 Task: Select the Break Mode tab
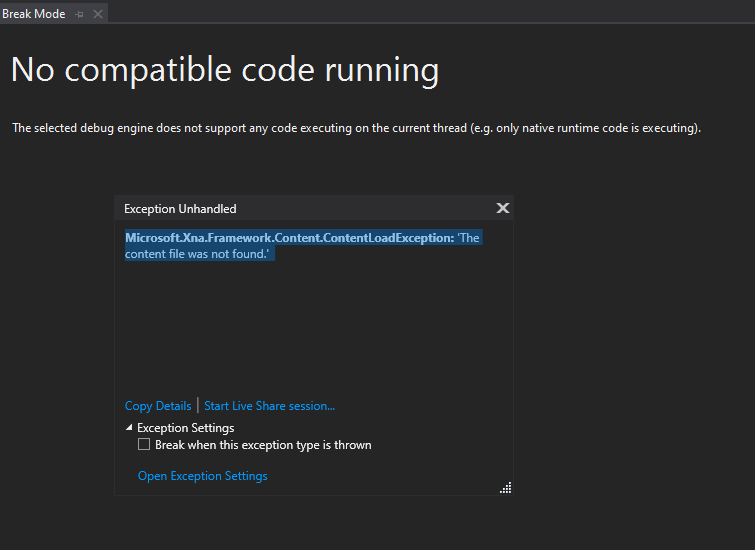tap(34, 14)
